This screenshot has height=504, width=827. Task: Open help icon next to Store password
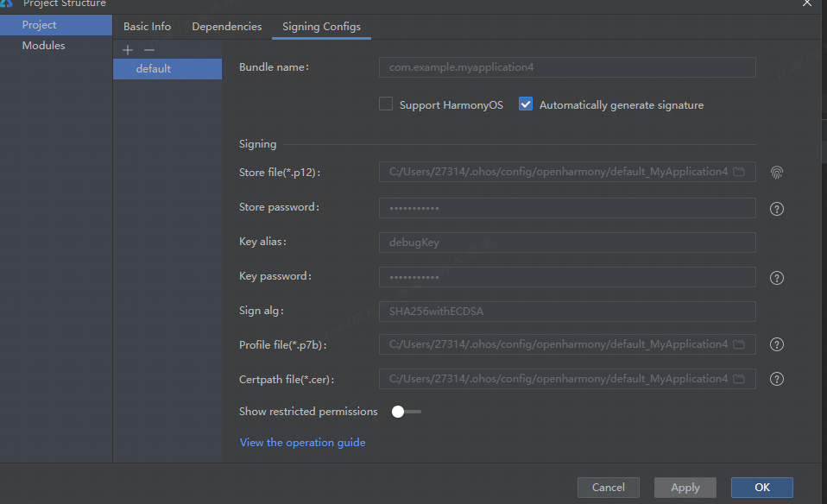(x=777, y=209)
